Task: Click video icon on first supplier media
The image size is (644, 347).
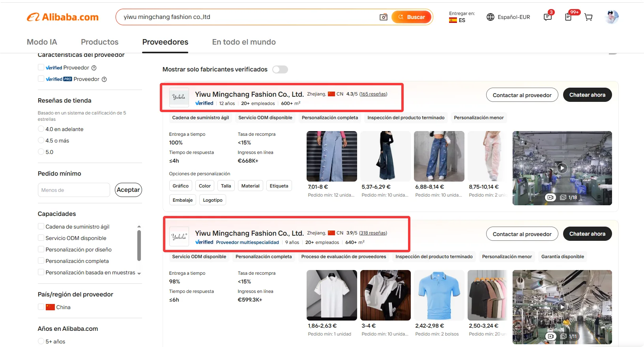Action: (550, 197)
